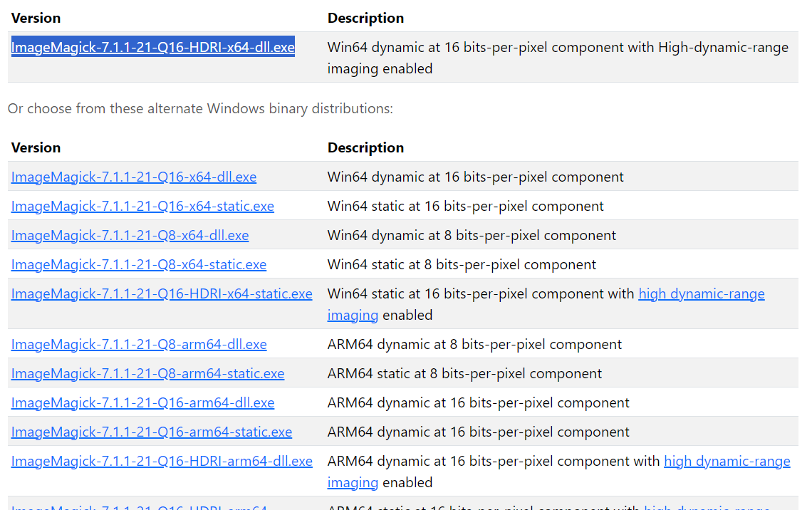Open the ImageMagick-7.1.1-21-Q16-HDRI-x64-static.exe link
The image size is (812, 510).
coord(162,293)
